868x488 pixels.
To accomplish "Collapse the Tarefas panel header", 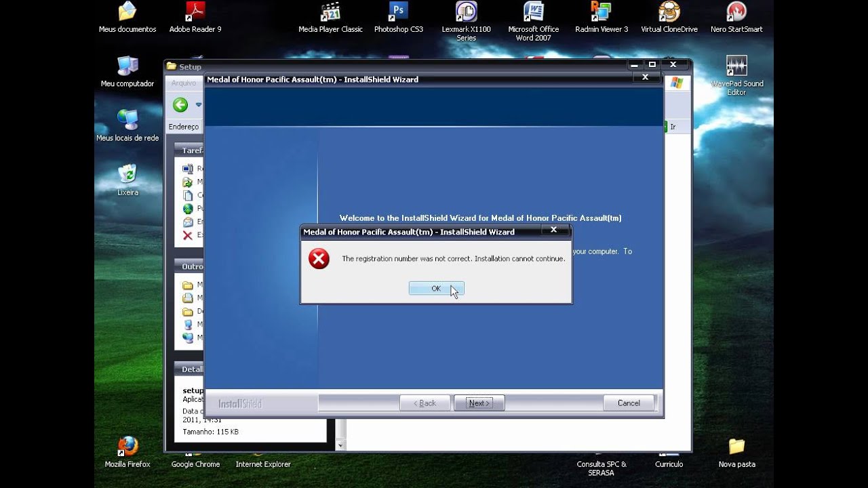I will [x=190, y=150].
